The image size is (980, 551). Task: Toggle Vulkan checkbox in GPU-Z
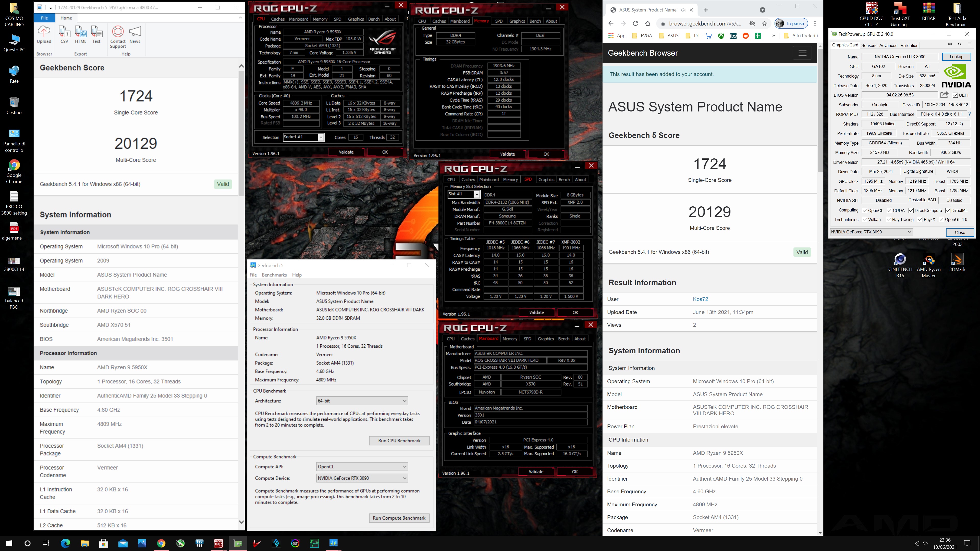tap(865, 219)
